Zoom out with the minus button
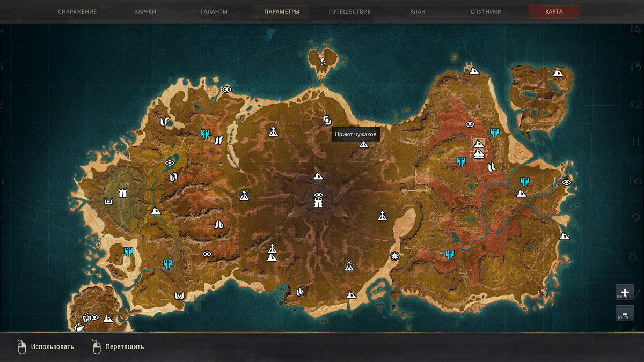This screenshot has height=362, width=644. click(625, 313)
